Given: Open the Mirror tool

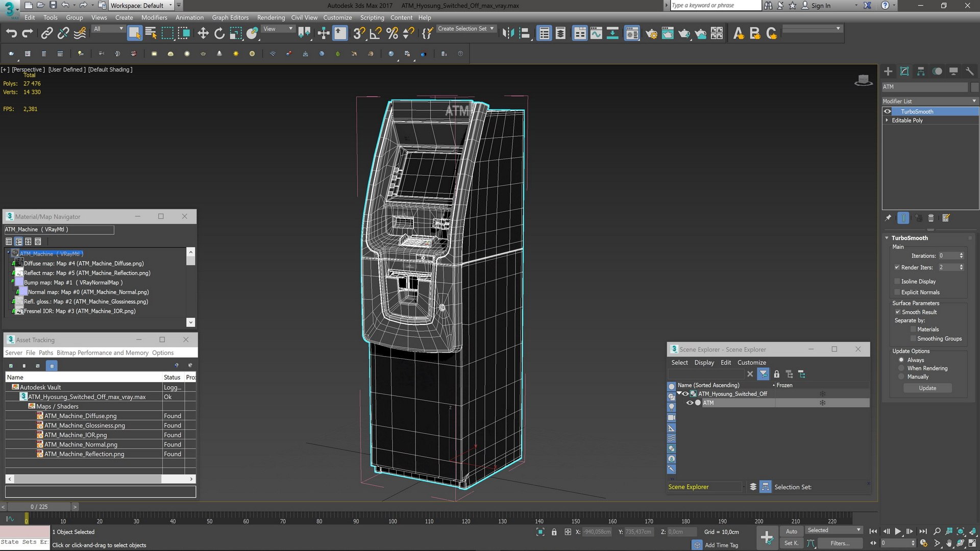Looking at the screenshot, I should (x=508, y=34).
